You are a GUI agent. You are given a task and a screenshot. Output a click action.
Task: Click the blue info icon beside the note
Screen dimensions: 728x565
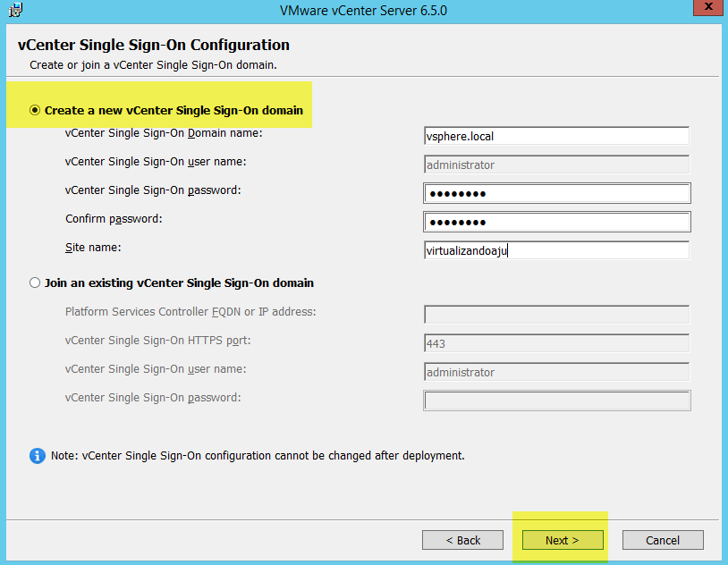tap(38, 456)
